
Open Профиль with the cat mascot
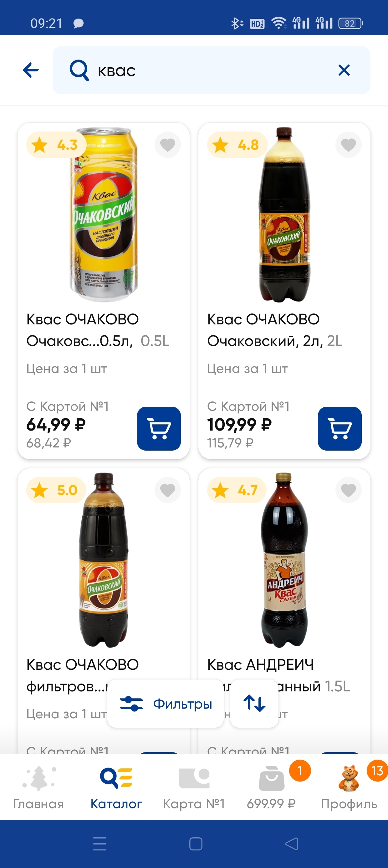[349, 787]
